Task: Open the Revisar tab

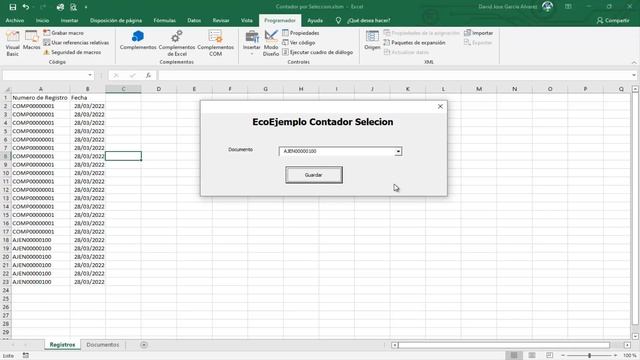Action: (x=221, y=20)
